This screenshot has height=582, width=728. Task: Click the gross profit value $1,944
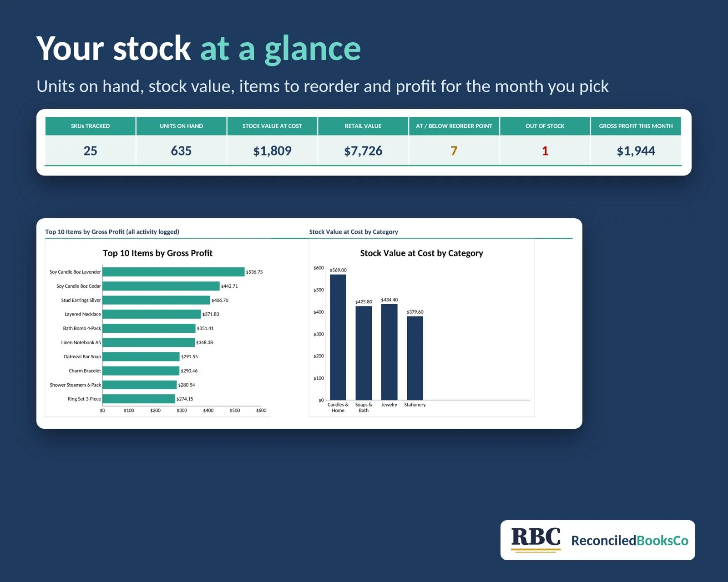pyautogui.click(x=636, y=151)
